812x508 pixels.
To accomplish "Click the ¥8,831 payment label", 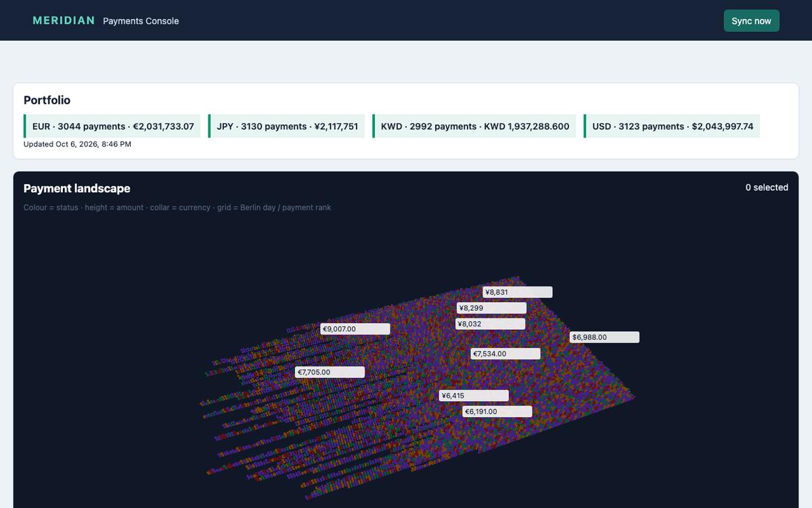I will coord(518,292).
